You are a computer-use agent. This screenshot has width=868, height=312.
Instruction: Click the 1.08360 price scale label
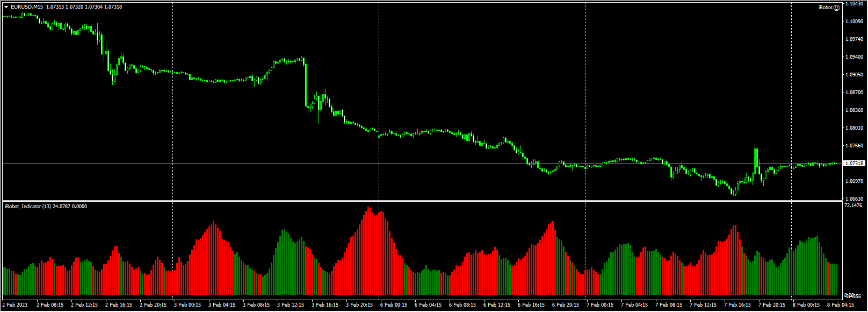(854, 110)
